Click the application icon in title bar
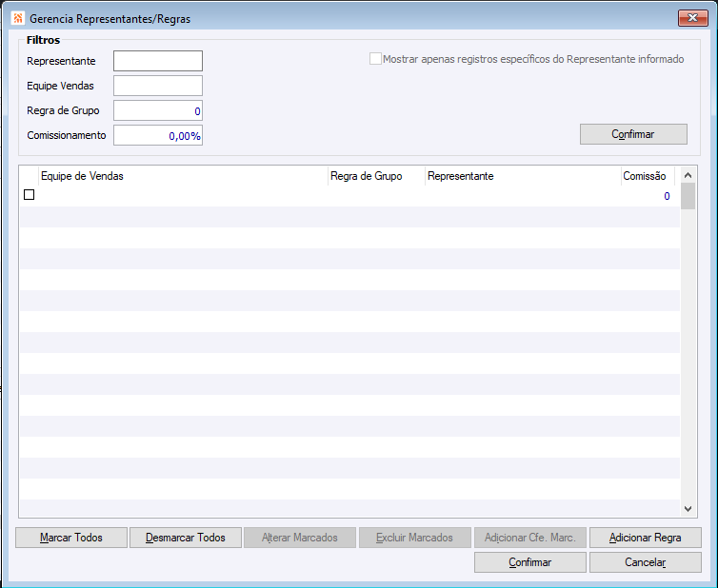Image resolution: width=718 pixels, height=588 pixels. tap(18, 18)
